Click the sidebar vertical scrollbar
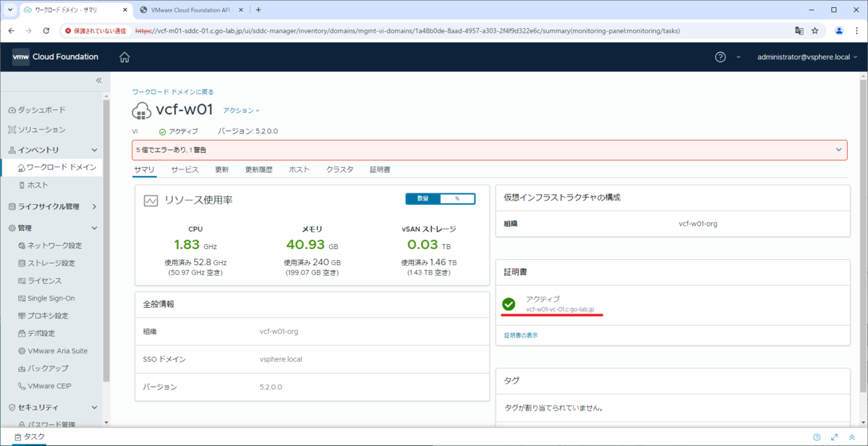Screen dimensions: 868x446 106,239
